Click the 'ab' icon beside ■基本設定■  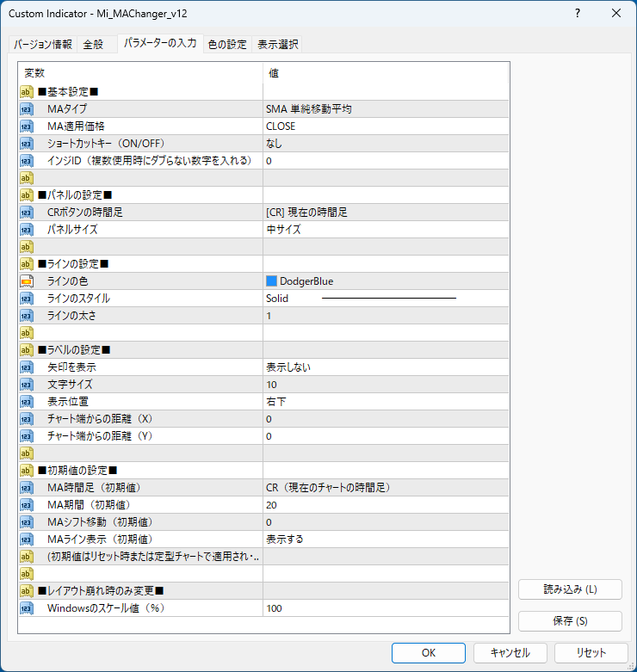tap(26, 92)
